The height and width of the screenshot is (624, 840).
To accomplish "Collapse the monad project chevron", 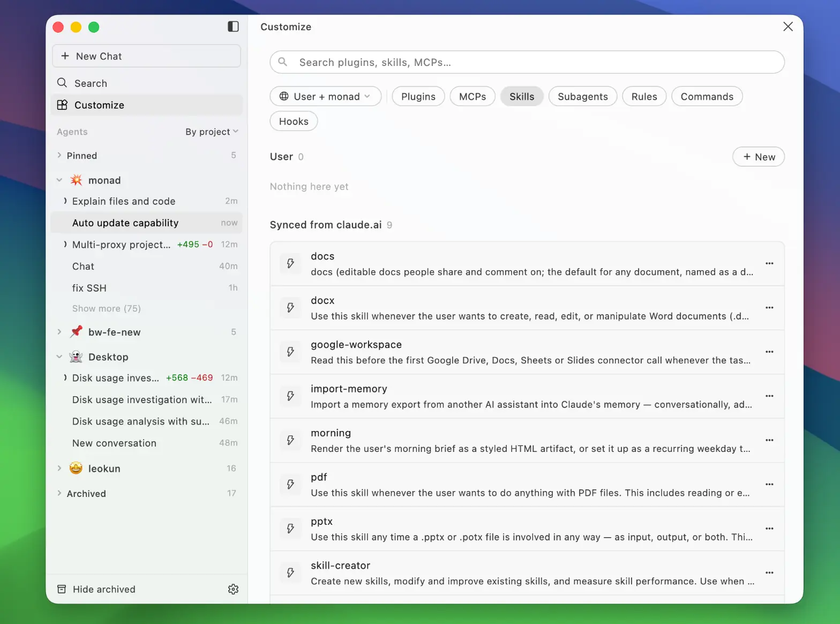I will 59,180.
